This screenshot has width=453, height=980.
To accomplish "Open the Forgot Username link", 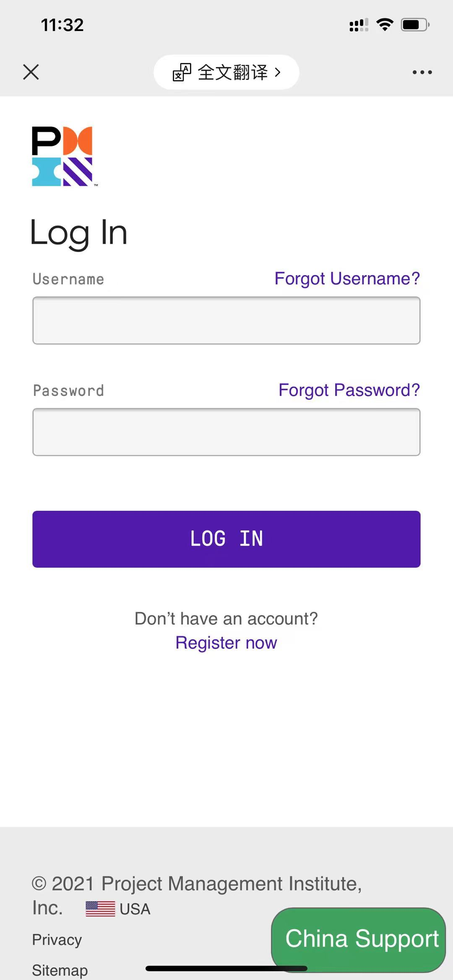I will point(347,278).
